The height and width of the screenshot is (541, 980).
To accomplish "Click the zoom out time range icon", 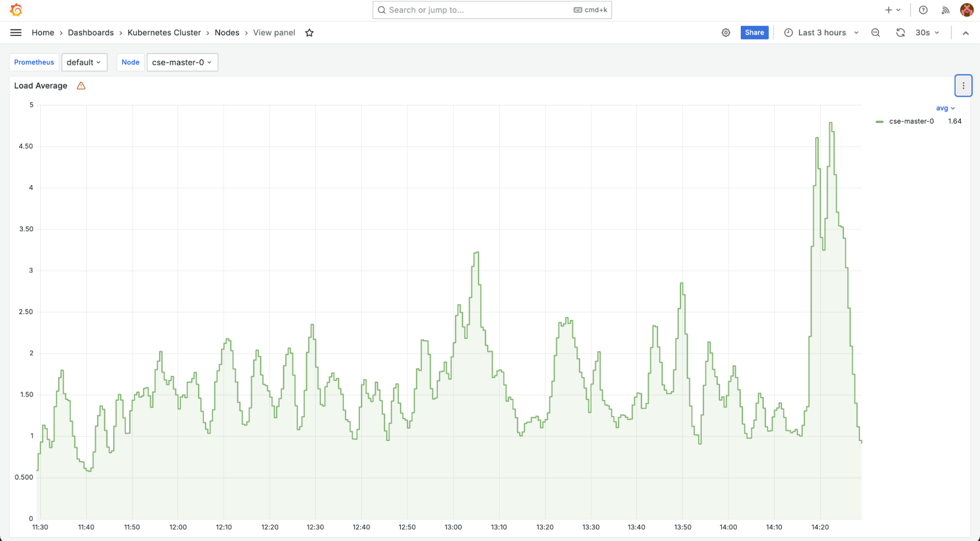I will [x=876, y=33].
